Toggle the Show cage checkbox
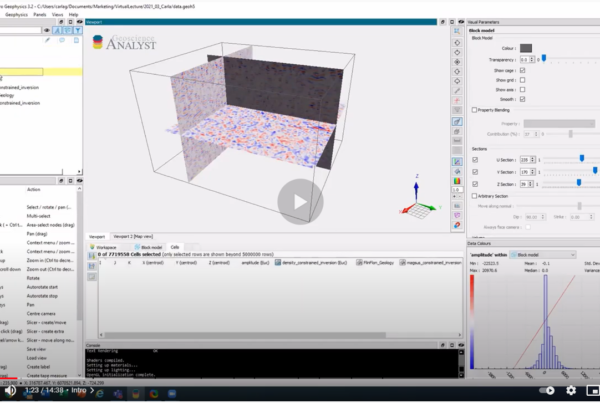The image size is (600, 403). click(524, 72)
